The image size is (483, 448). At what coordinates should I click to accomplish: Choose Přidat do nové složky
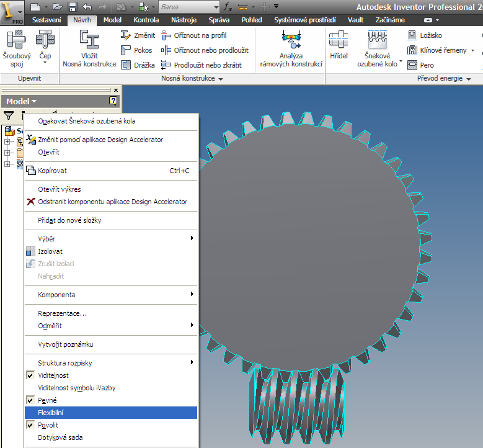111,220
